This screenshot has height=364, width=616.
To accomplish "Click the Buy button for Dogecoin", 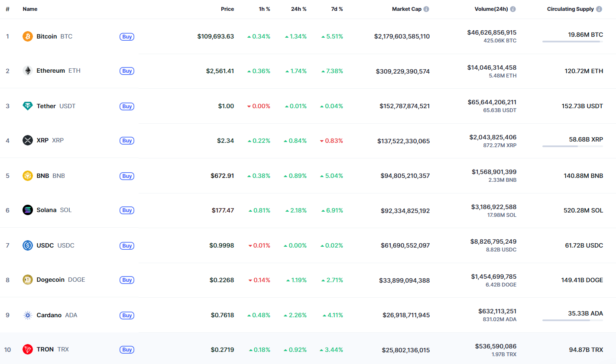I will pos(127,280).
